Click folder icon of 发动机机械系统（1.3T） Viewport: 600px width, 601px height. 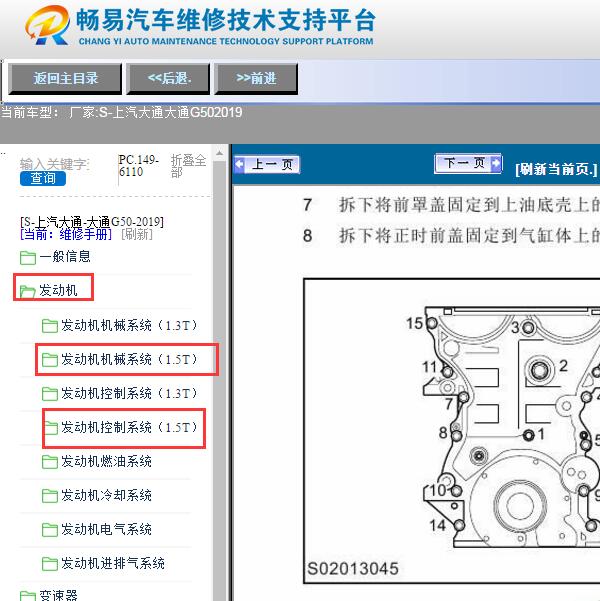(x=50, y=326)
